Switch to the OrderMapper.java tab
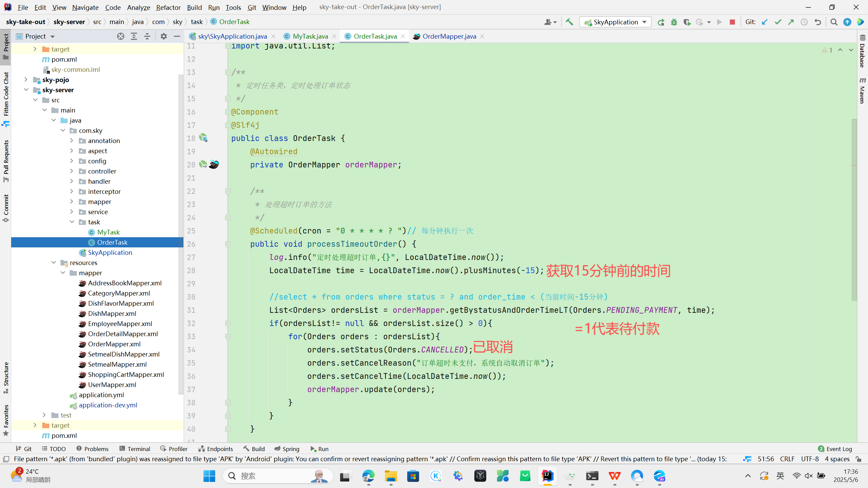 pyautogui.click(x=449, y=36)
